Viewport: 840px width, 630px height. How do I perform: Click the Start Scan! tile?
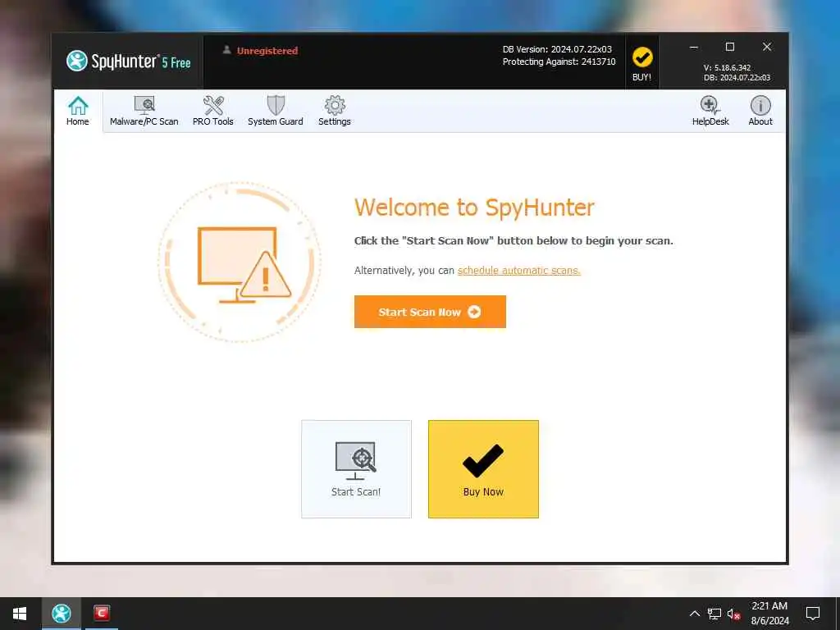356,468
